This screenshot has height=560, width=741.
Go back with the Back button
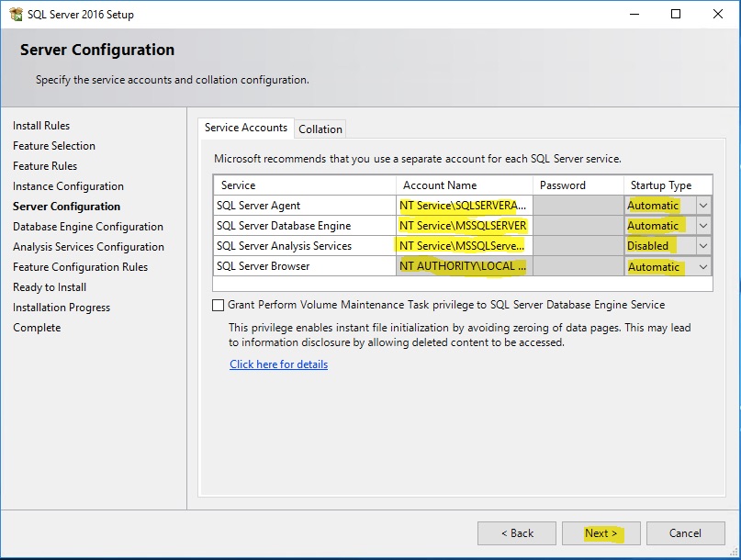tap(517, 533)
